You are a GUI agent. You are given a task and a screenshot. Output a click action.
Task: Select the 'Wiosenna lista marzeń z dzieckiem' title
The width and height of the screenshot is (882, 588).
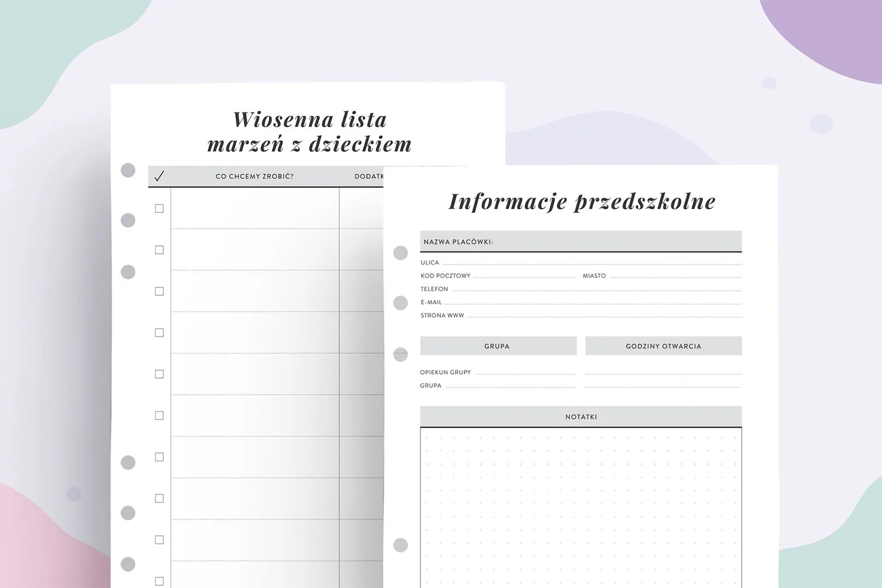point(309,132)
